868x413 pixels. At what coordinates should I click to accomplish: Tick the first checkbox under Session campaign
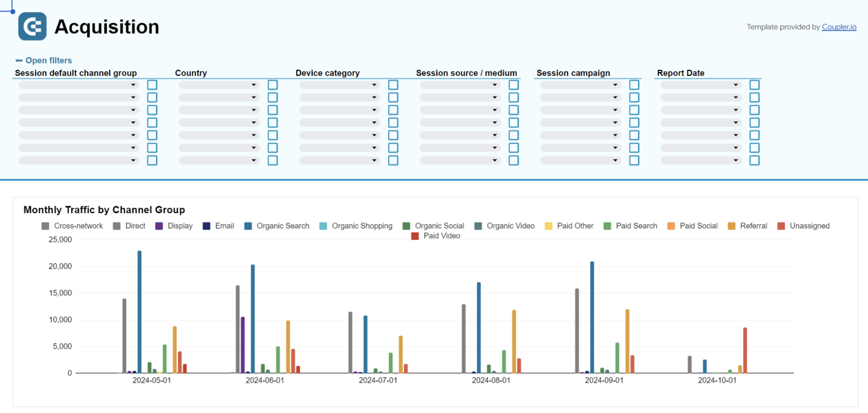634,85
